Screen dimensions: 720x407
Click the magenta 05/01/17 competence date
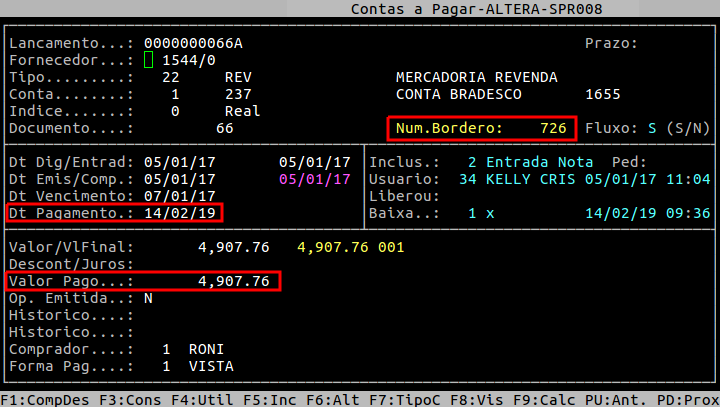[x=314, y=179]
